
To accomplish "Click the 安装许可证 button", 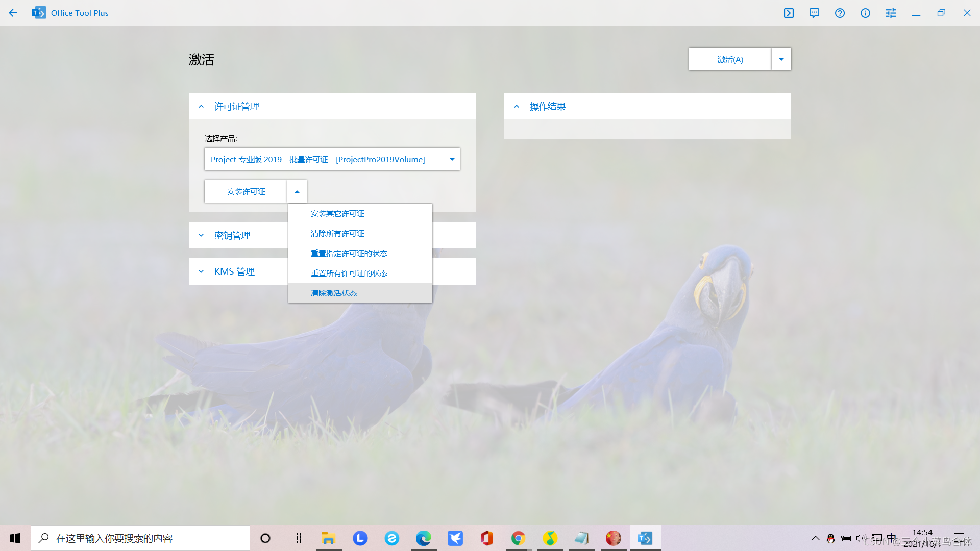I will [x=246, y=191].
